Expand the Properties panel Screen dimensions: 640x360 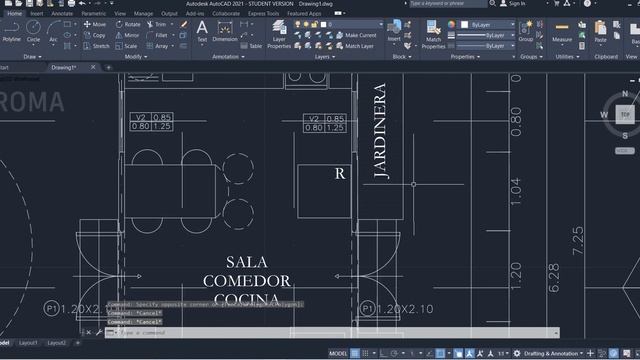(x=465, y=57)
